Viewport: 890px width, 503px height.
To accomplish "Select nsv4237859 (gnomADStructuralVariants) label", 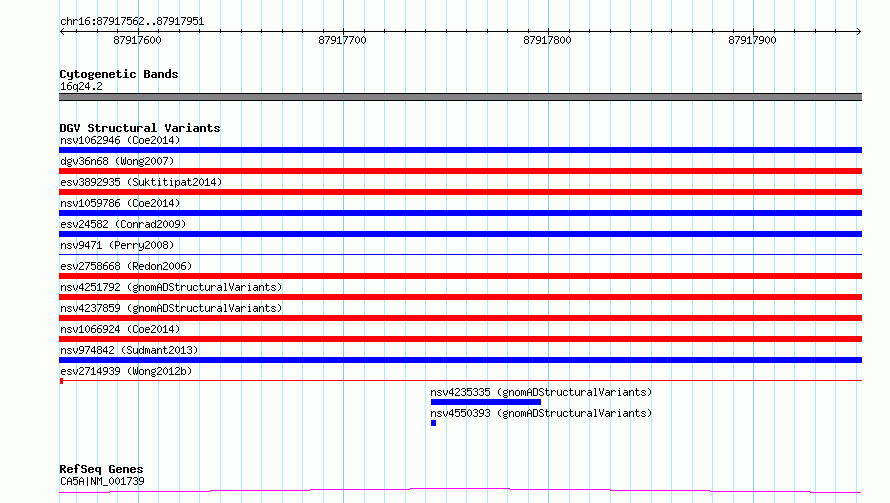I will coord(171,308).
